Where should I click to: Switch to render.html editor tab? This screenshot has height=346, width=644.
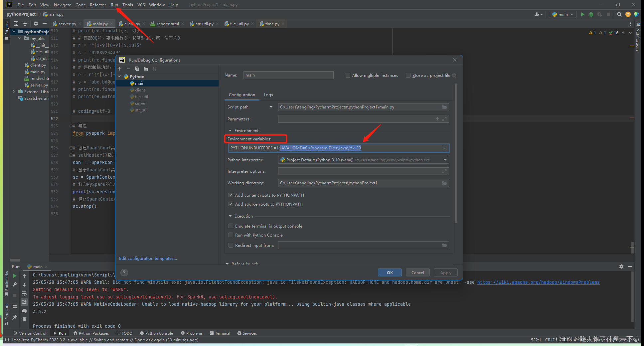pos(168,24)
